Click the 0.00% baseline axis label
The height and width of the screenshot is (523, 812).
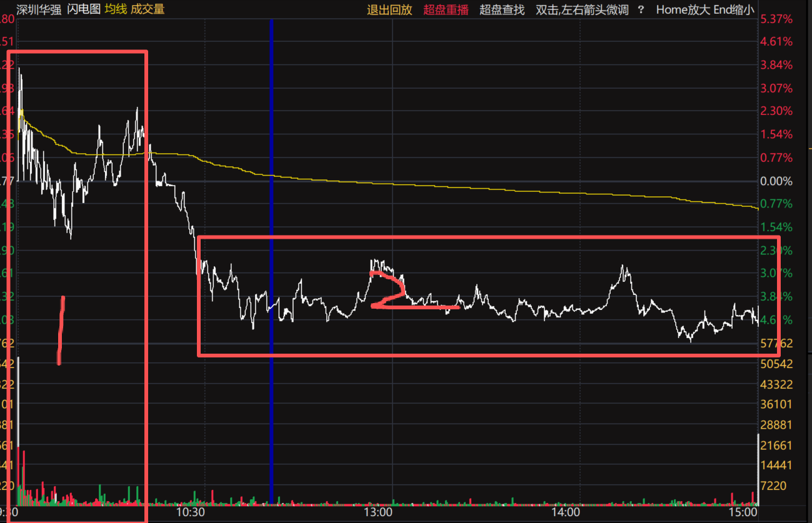777,181
